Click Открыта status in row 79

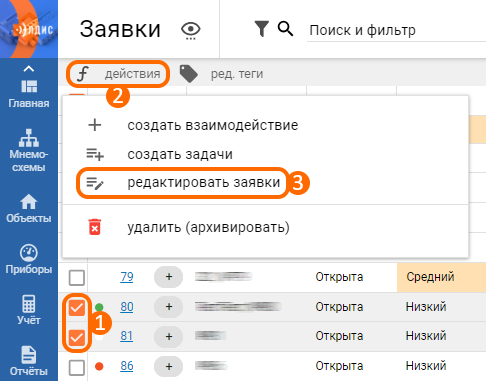tap(339, 277)
